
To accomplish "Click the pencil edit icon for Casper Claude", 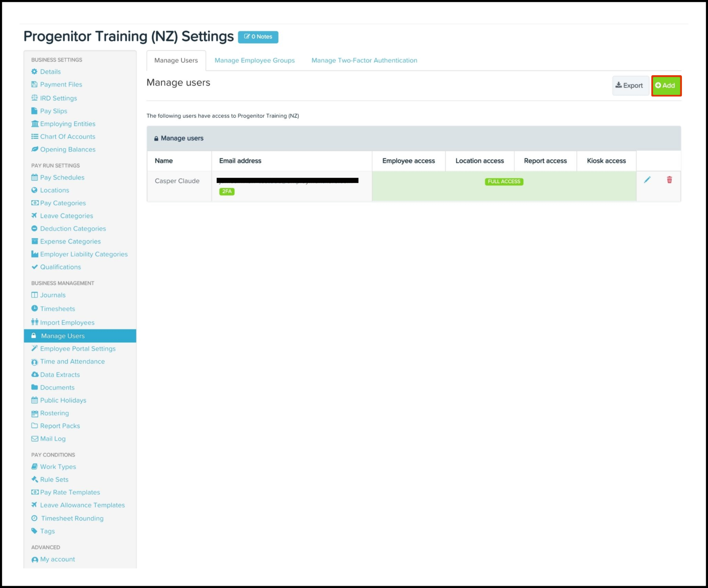I will (x=647, y=180).
